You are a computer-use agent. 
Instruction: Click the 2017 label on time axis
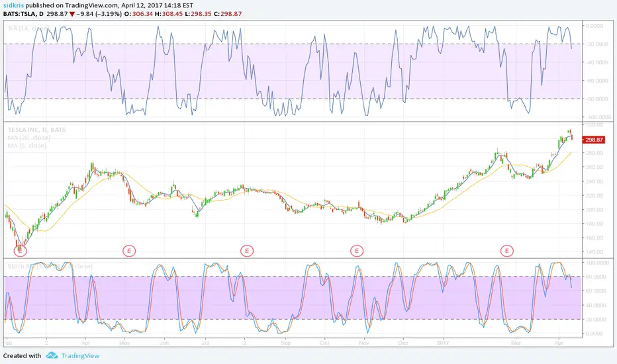click(x=443, y=343)
